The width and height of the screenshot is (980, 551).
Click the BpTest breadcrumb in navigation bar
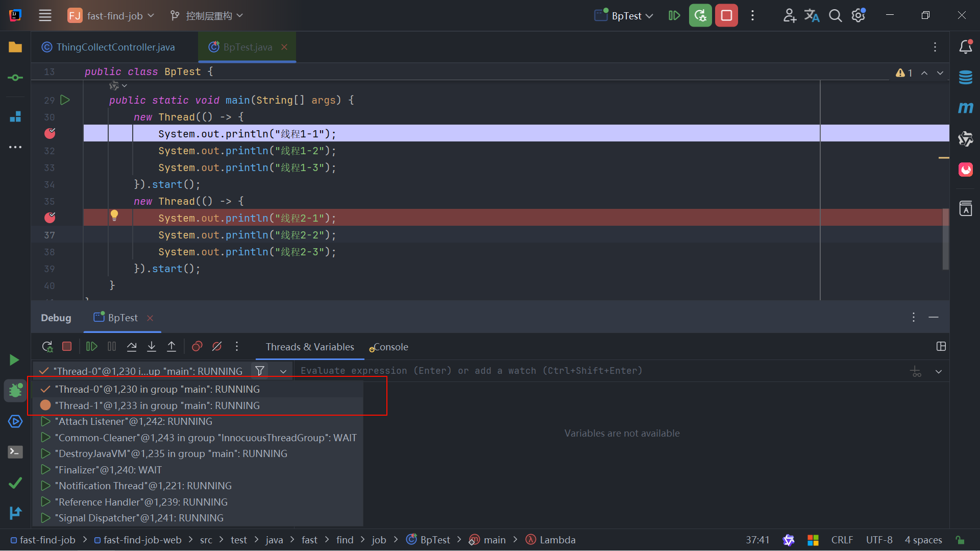point(428,540)
